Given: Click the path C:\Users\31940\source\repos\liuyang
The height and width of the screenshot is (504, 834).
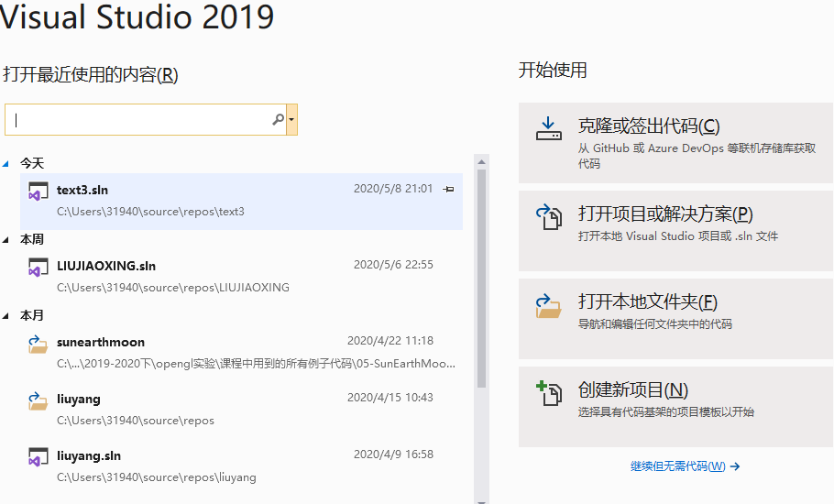Looking at the screenshot, I should click(x=157, y=477).
